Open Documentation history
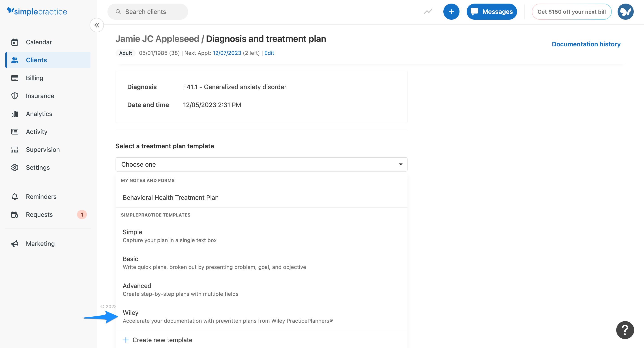644x348 pixels. click(x=586, y=44)
